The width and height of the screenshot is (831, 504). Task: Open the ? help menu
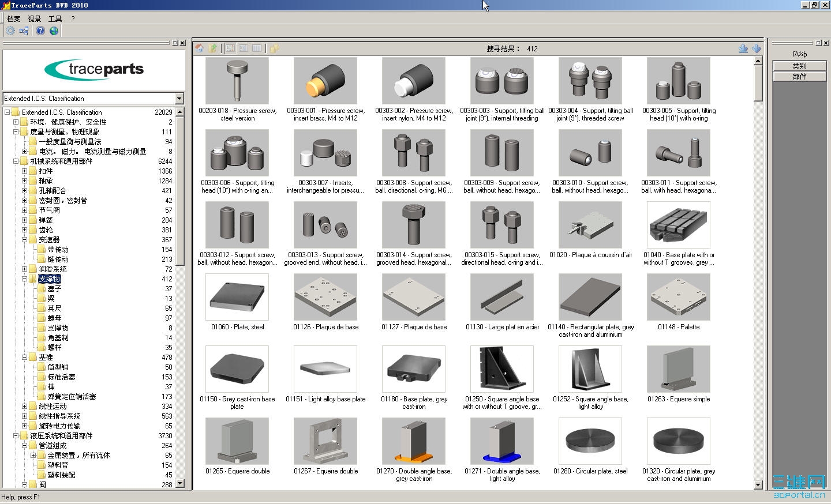tap(73, 18)
